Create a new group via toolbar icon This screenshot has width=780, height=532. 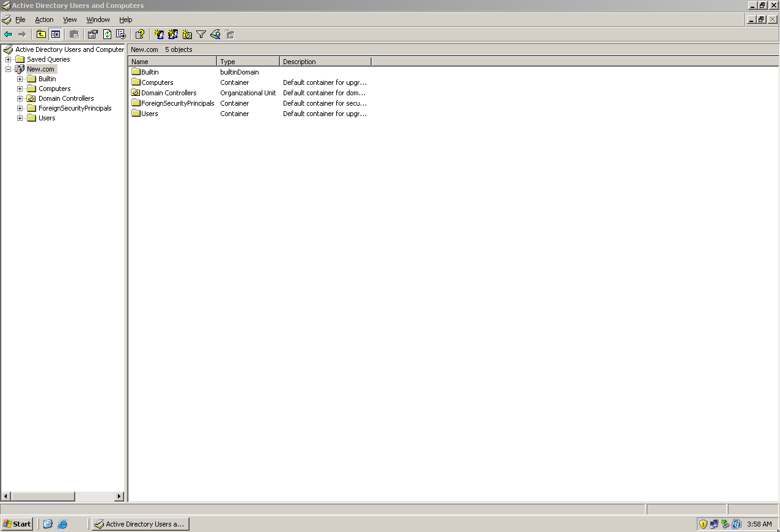pyautogui.click(x=173, y=34)
